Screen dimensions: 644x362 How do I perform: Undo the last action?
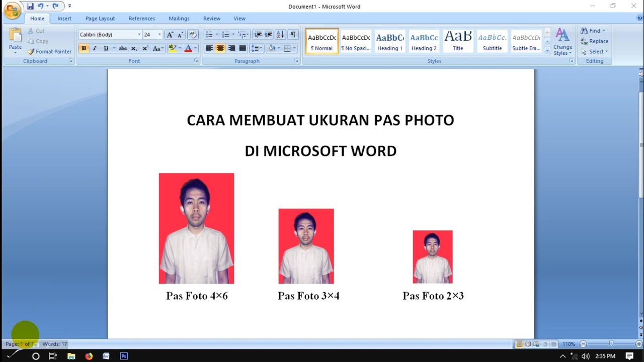click(40, 6)
